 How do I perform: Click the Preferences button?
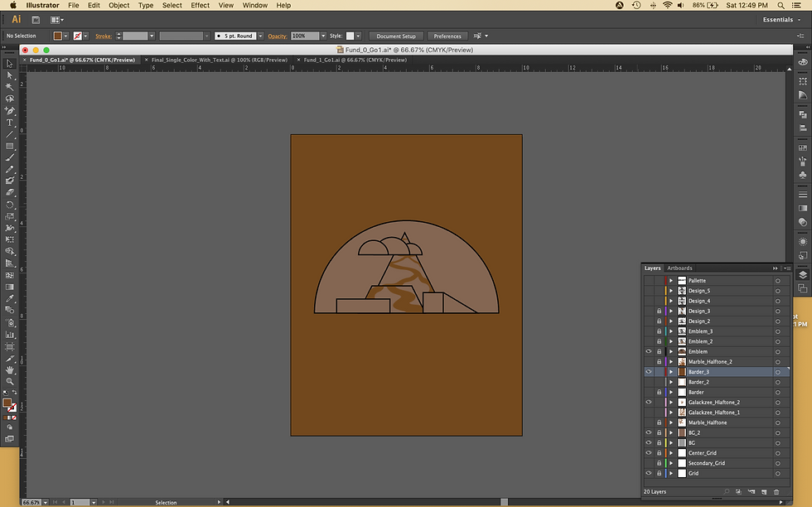click(x=447, y=36)
